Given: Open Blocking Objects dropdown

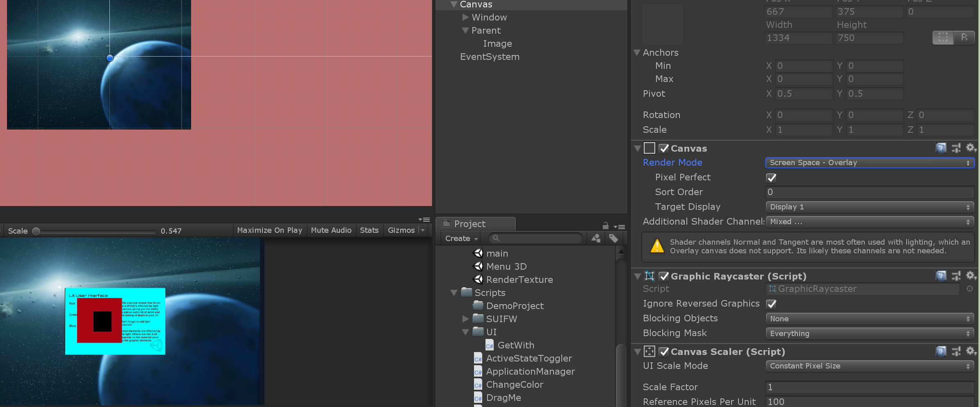Looking at the screenshot, I should click(x=870, y=318).
